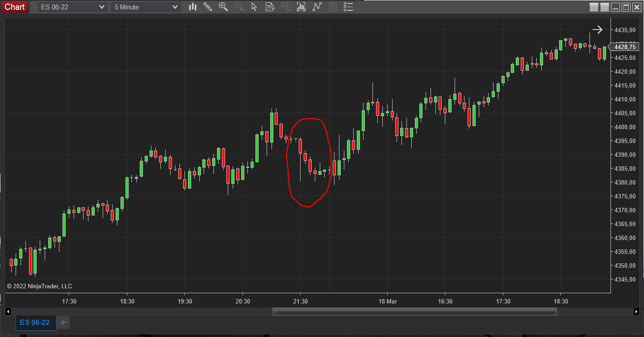Click the horizontal scrollbar thumb
The image size is (644, 337).
tap(414, 312)
